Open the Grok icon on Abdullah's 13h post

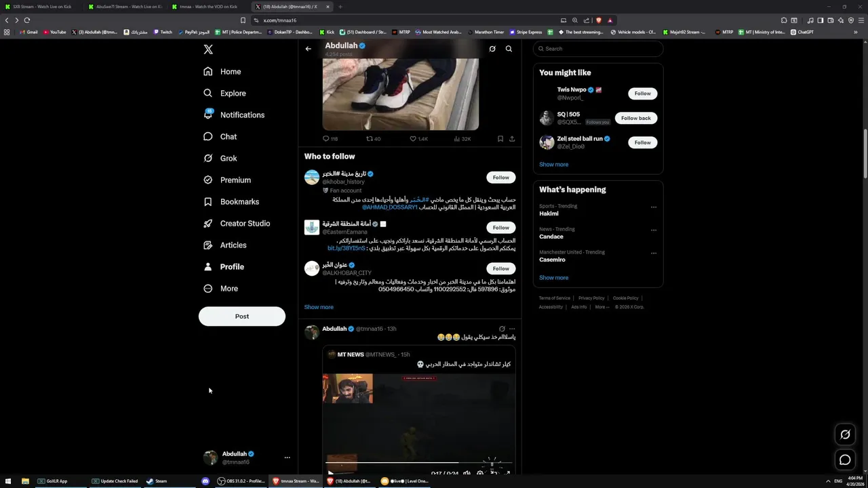[x=502, y=329]
